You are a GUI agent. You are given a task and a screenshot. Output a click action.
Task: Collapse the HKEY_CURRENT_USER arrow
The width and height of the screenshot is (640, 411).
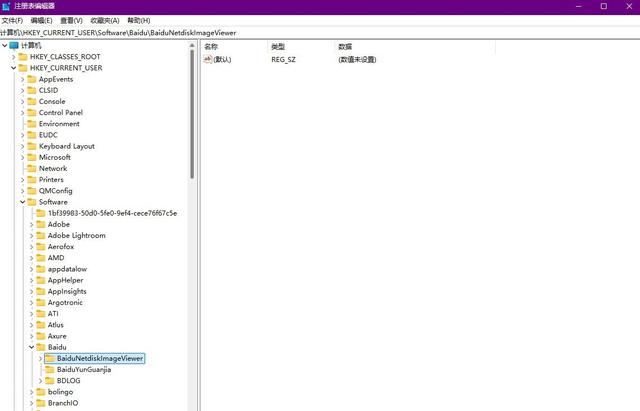tap(13, 68)
